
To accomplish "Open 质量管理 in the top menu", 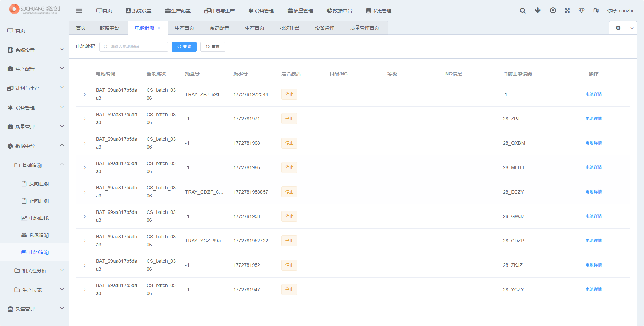I will coord(300,11).
